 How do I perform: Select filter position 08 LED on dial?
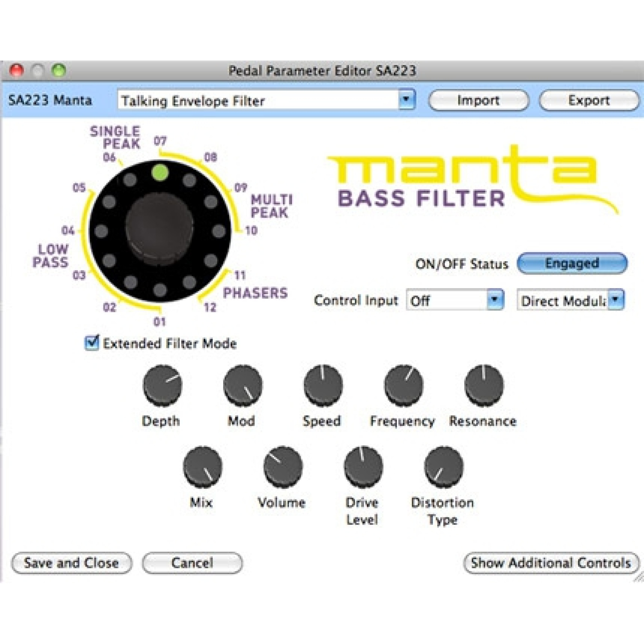pos(189,180)
